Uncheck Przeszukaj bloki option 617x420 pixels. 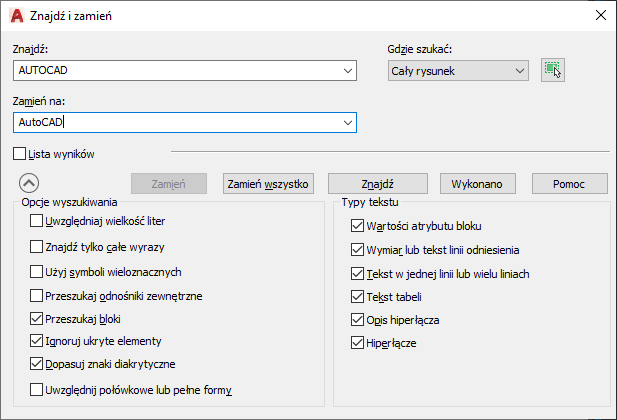point(37,319)
